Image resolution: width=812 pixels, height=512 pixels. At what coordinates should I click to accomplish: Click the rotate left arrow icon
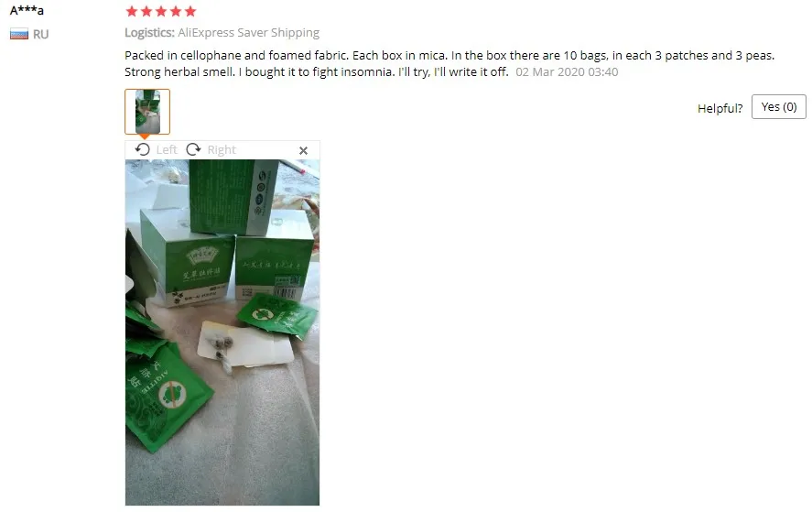(x=143, y=150)
